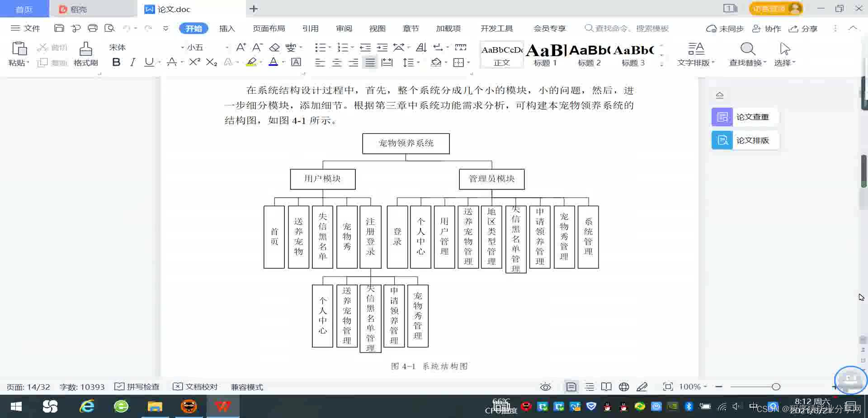Align text right
868x418 pixels.
click(354, 62)
